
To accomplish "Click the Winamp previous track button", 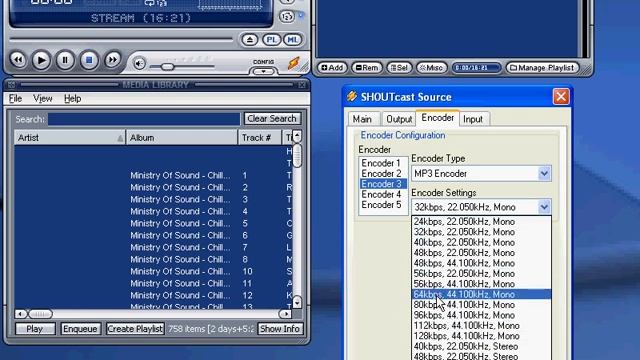I will [18, 60].
